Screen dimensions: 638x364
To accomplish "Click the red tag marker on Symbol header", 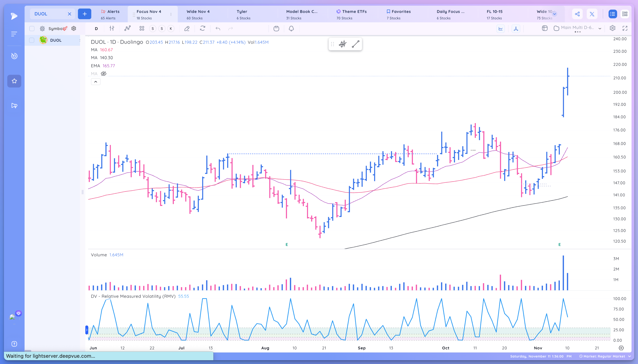I will [x=65, y=28].
